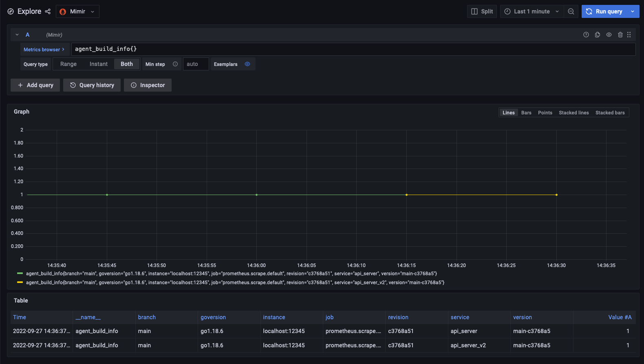Collapse query row A
Image resolution: width=644 pixels, height=364 pixels.
tap(17, 35)
